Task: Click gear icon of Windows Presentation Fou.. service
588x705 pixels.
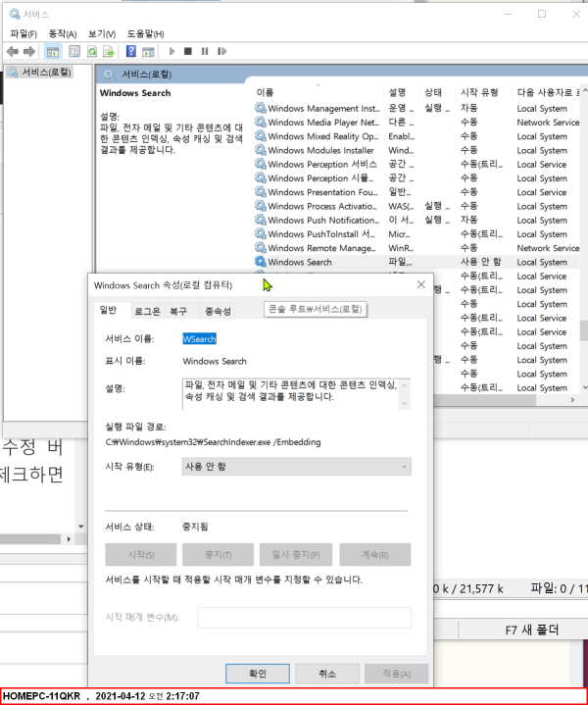Action: point(261,191)
